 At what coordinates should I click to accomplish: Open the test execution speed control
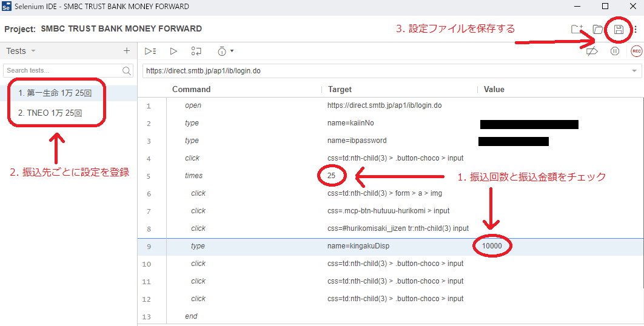point(225,52)
